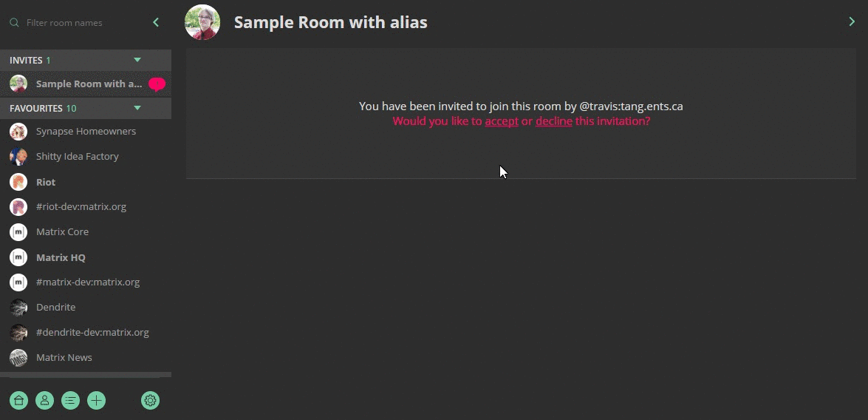Open the home page icon
The image size is (868, 420).
click(18, 400)
